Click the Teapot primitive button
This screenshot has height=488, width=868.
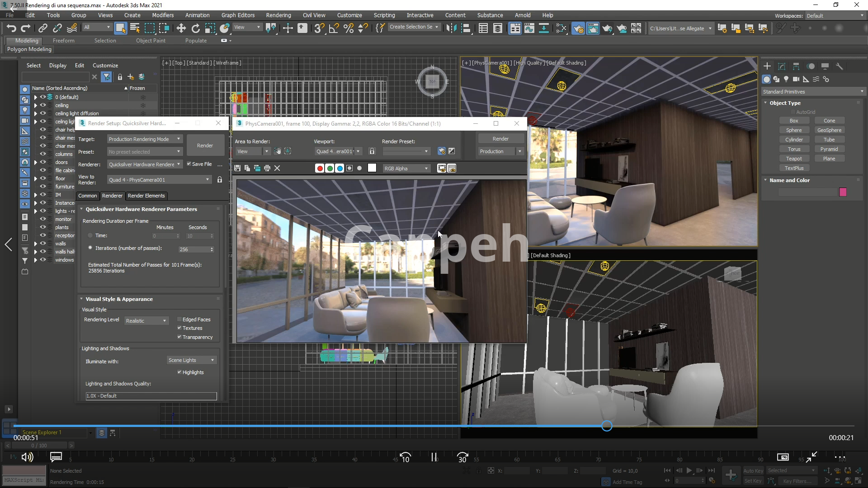[x=793, y=159]
